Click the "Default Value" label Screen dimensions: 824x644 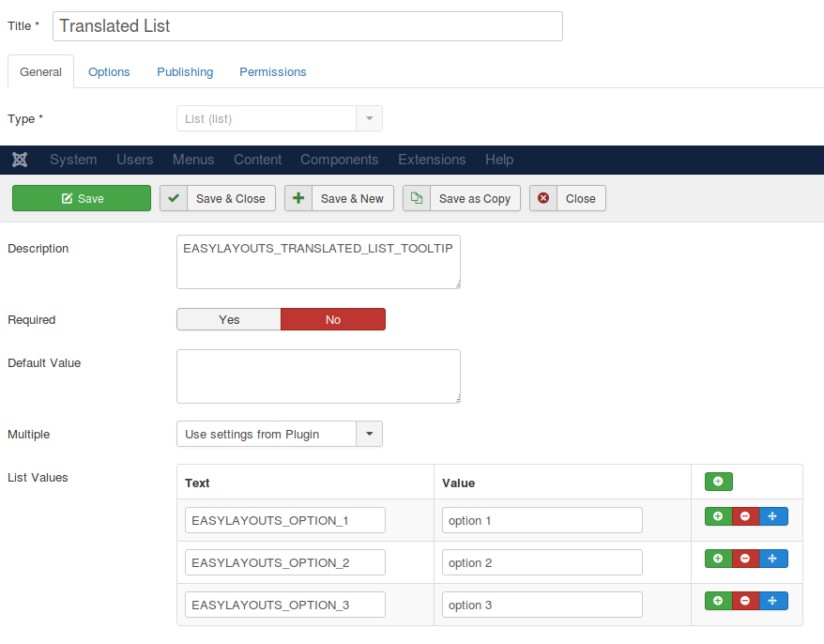point(44,362)
